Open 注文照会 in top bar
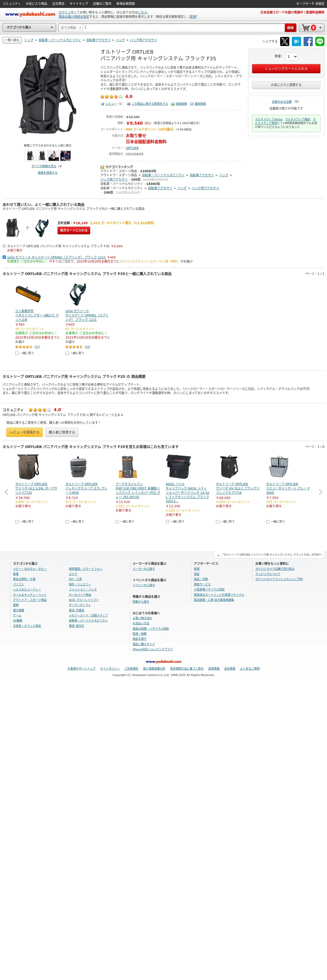327x980 pixels. tap(58, 3)
